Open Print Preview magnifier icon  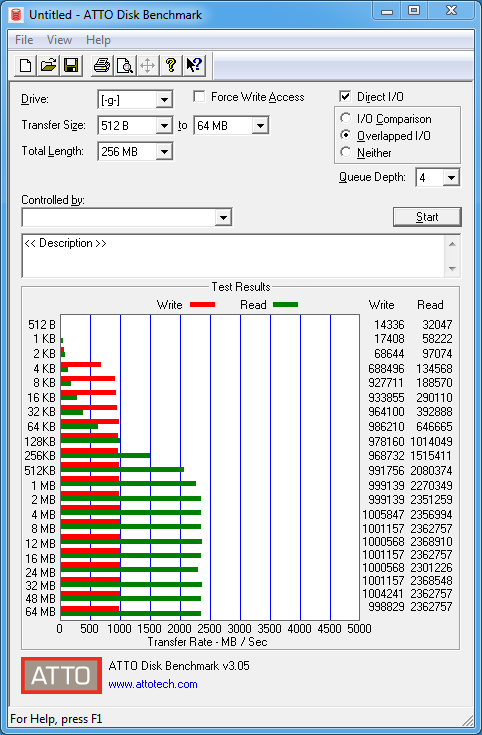pyautogui.click(x=125, y=65)
